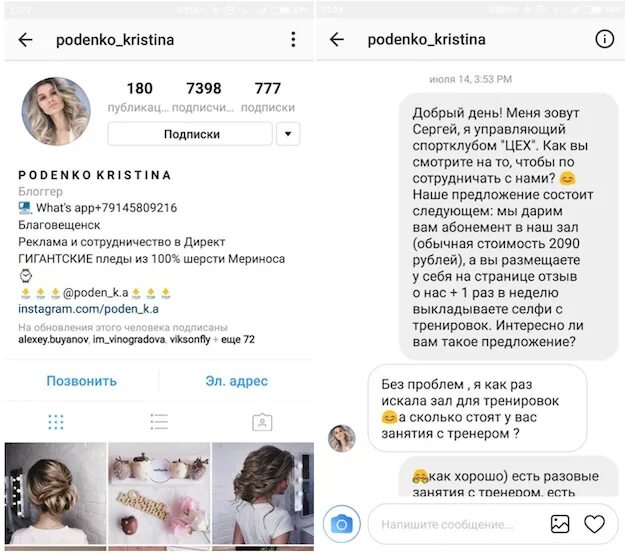The height and width of the screenshot is (554, 625).
Task: View the 777 following list
Action: click(268, 97)
